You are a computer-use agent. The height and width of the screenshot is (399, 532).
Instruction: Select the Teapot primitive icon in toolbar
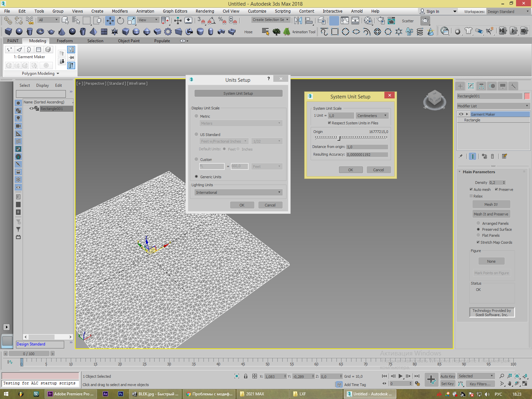pyautogui.click(x=51, y=32)
